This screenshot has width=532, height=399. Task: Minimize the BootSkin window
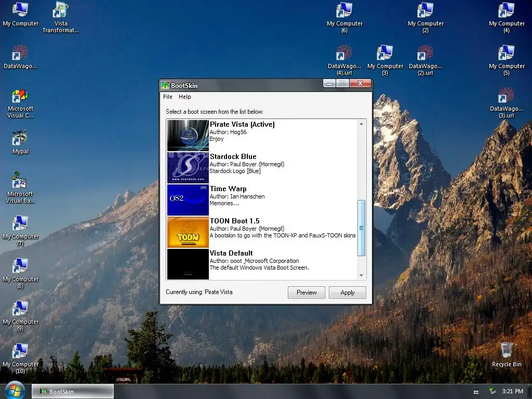click(x=329, y=84)
